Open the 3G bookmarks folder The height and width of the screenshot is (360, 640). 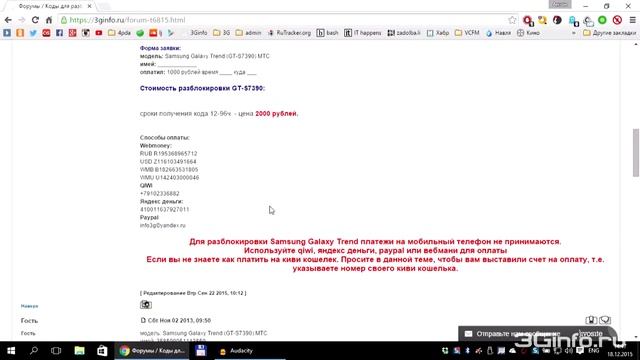[x=222, y=33]
